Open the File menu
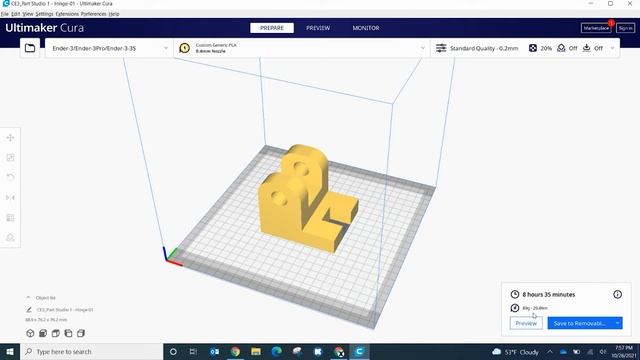The height and width of the screenshot is (360, 640). coord(4,14)
